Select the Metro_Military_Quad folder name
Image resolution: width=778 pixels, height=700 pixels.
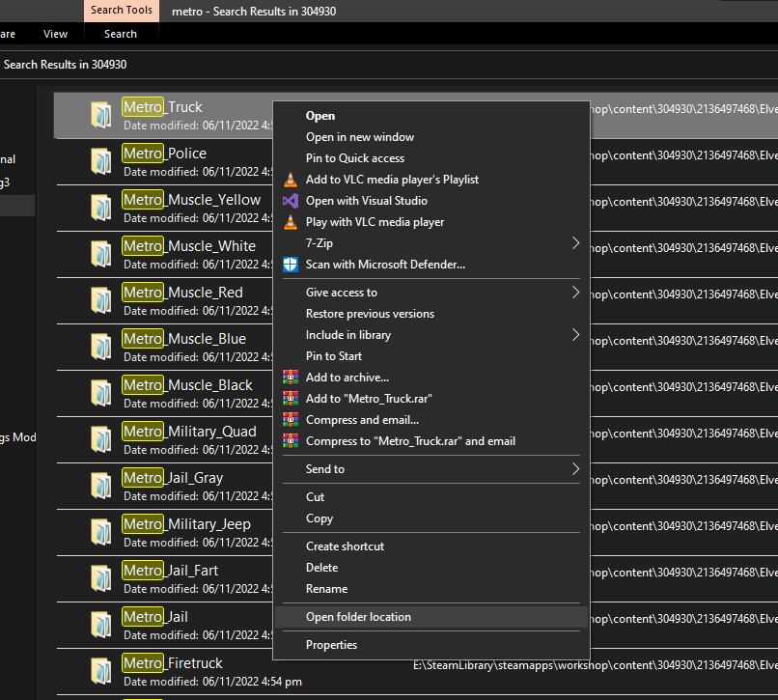point(189,432)
